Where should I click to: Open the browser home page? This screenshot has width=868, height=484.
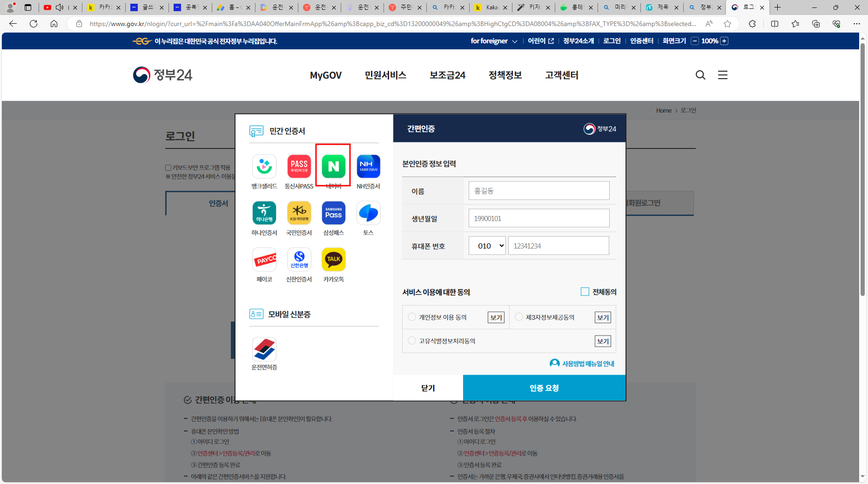point(54,24)
